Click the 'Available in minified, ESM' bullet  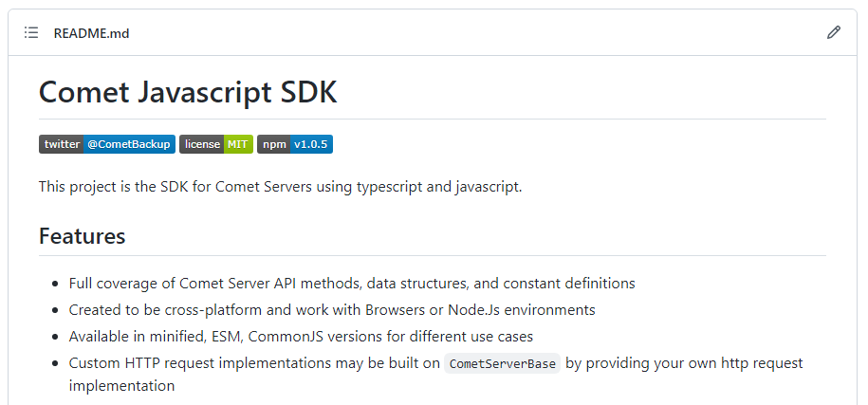301,336
